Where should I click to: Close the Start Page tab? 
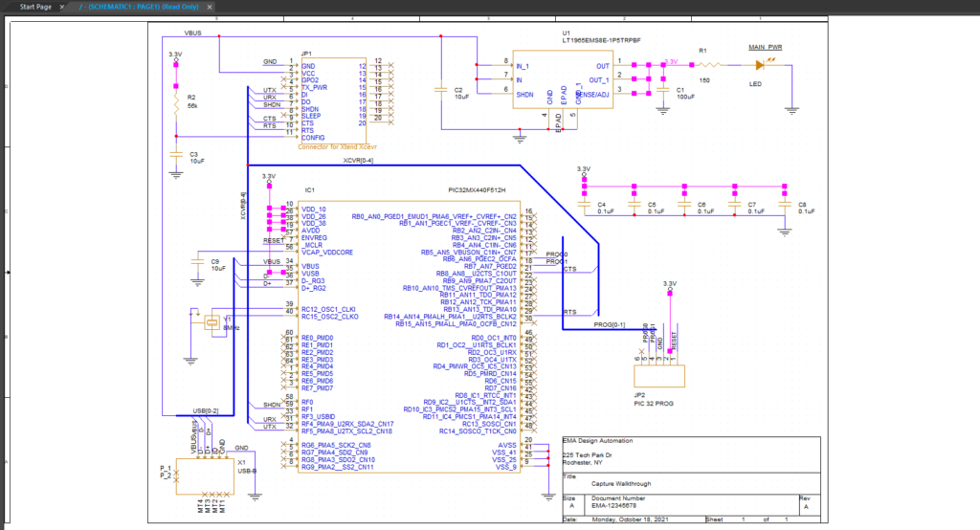62,7
